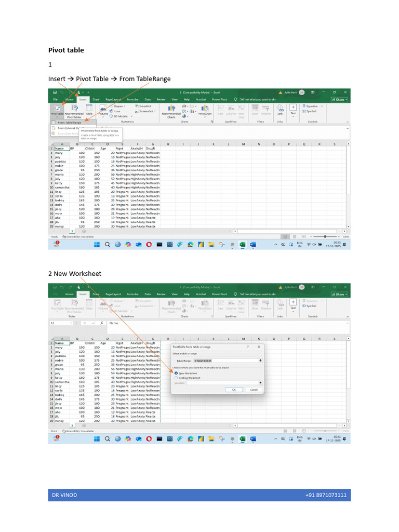Open the Formulas tab in second Excel screenshot

132,294
